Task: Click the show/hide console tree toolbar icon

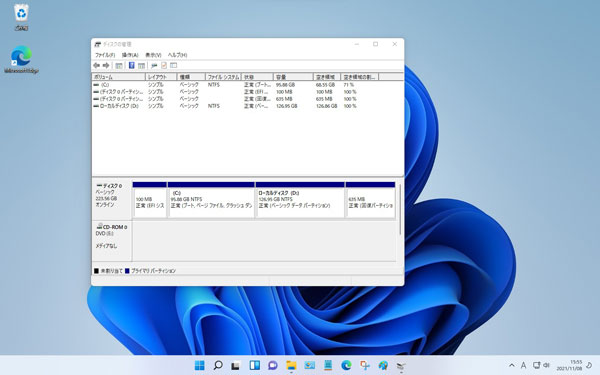Action: [119, 65]
